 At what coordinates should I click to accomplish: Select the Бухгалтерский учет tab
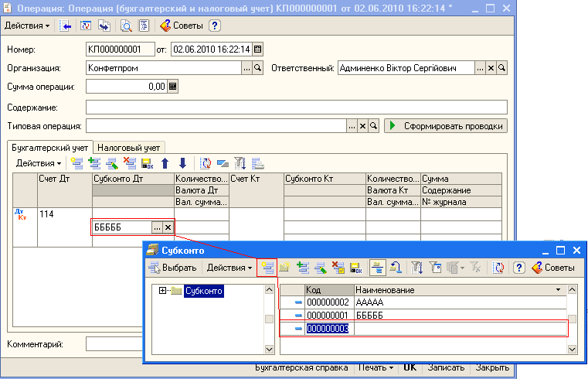pyautogui.click(x=49, y=147)
